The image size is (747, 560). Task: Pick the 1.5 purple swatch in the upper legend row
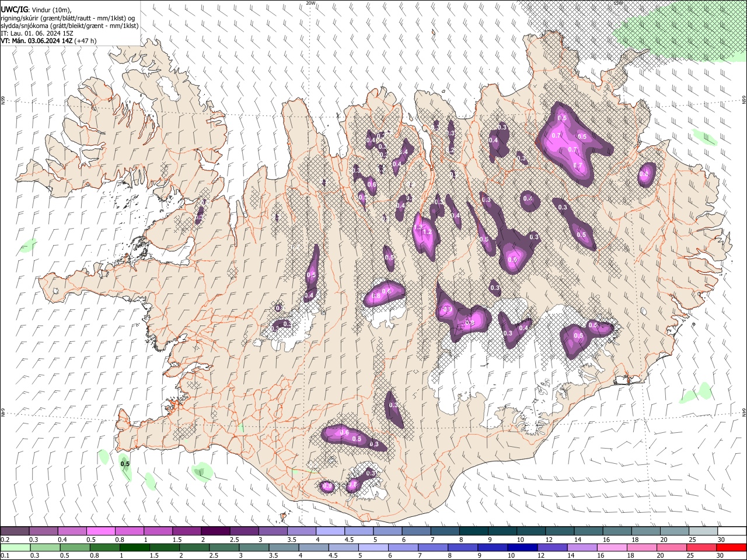187,531
